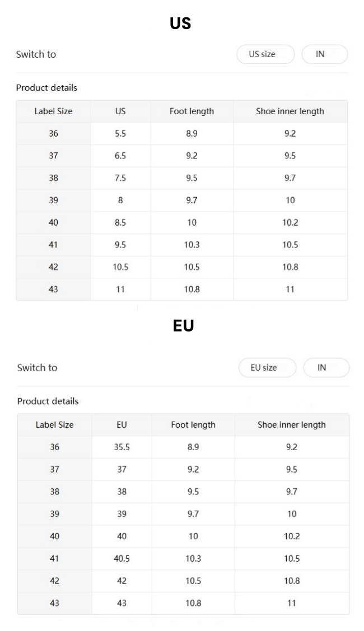364x631 pixels.
Task: Toggle IN unit in EU chart
Action: click(326, 367)
